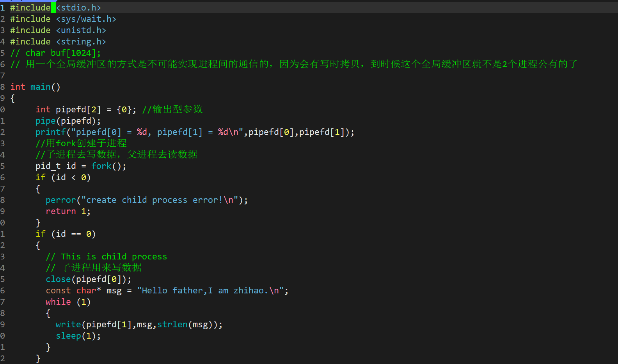Click '// This is child process' comment
This screenshot has height=364, width=618.
coord(106,257)
